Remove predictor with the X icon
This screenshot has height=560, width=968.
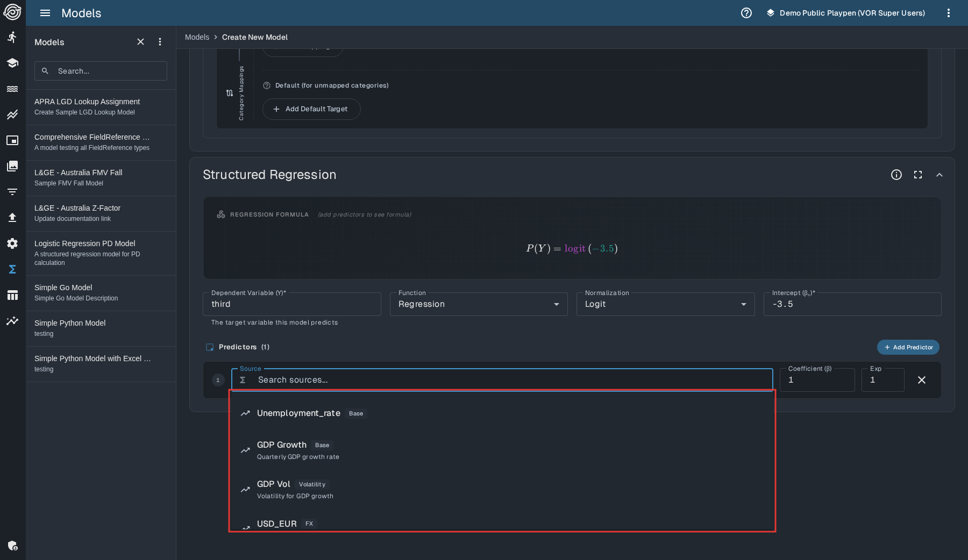coord(922,380)
